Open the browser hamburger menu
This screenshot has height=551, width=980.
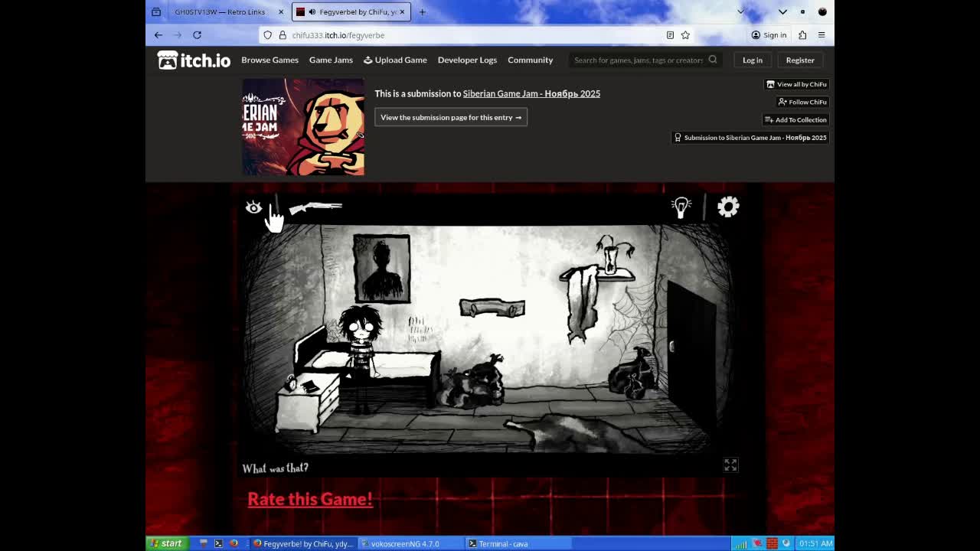pos(822,35)
